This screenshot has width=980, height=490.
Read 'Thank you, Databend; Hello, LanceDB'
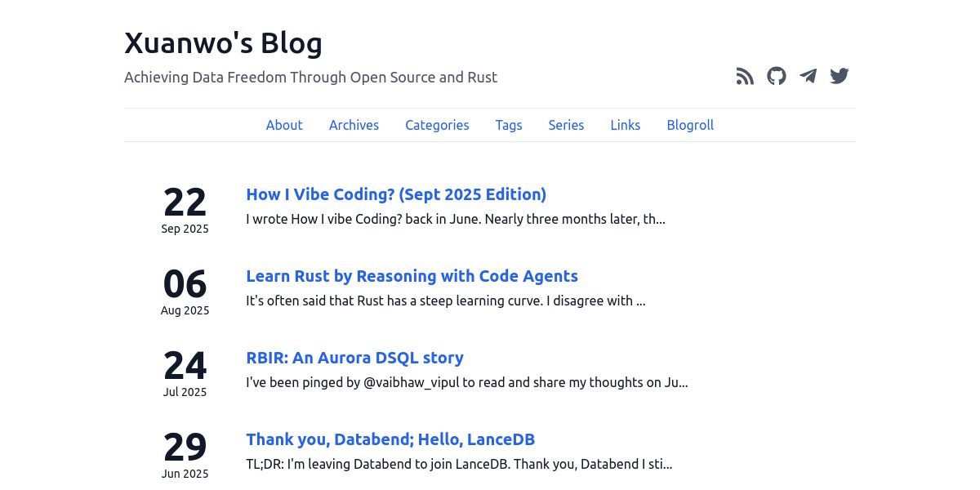390,439
